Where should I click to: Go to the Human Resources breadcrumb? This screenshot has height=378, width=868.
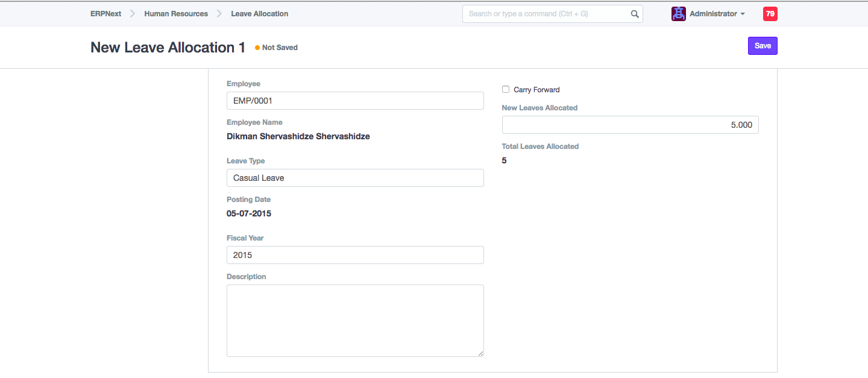pyautogui.click(x=176, y=14)
